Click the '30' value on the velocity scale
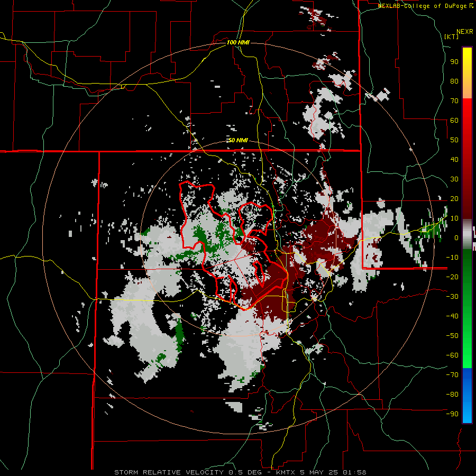Viewport: 476px width, 476px height. point(454,179)
